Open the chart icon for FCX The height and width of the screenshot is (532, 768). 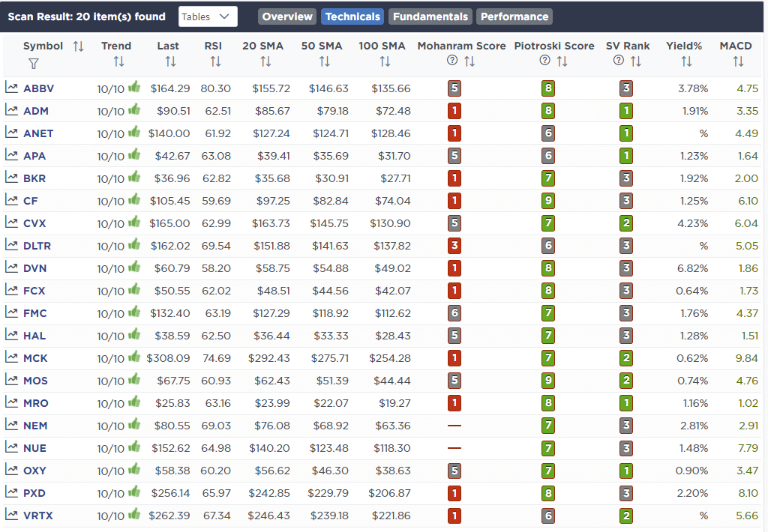tap(11, 290)
